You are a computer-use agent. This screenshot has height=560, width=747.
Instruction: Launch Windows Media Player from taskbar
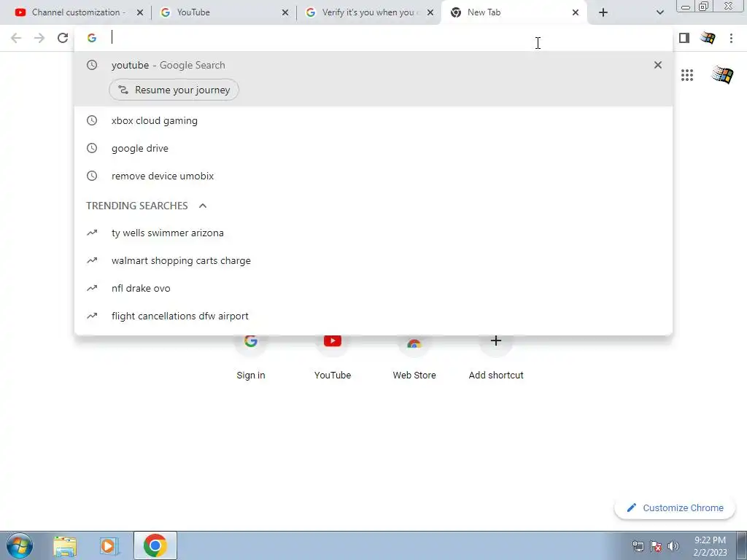pos(109,545)
